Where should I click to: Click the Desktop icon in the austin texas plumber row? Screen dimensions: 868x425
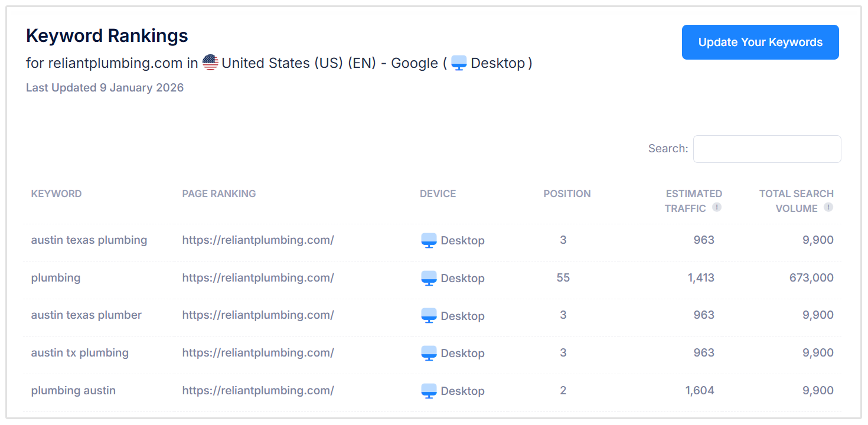click(429, 316)
